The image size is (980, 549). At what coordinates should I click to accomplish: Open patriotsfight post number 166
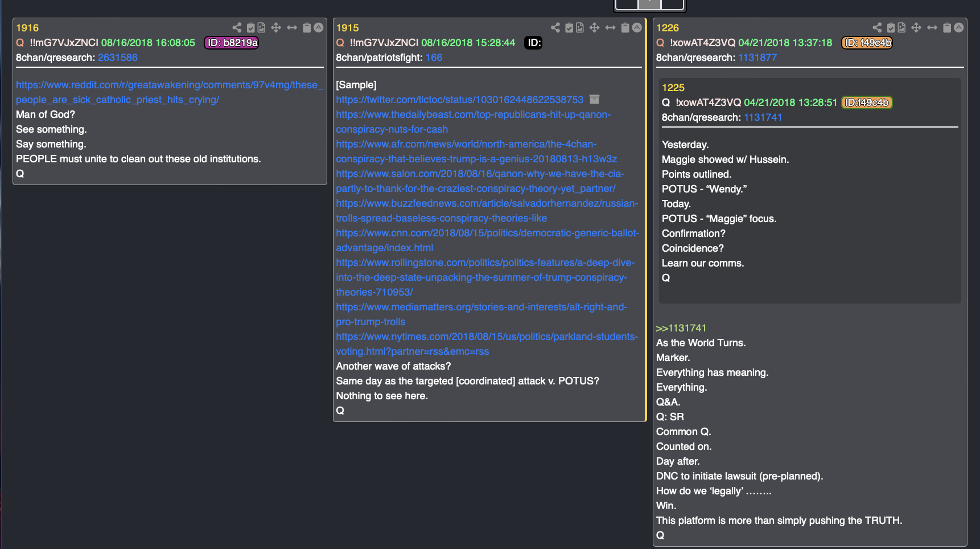click(x=434, y=58)
